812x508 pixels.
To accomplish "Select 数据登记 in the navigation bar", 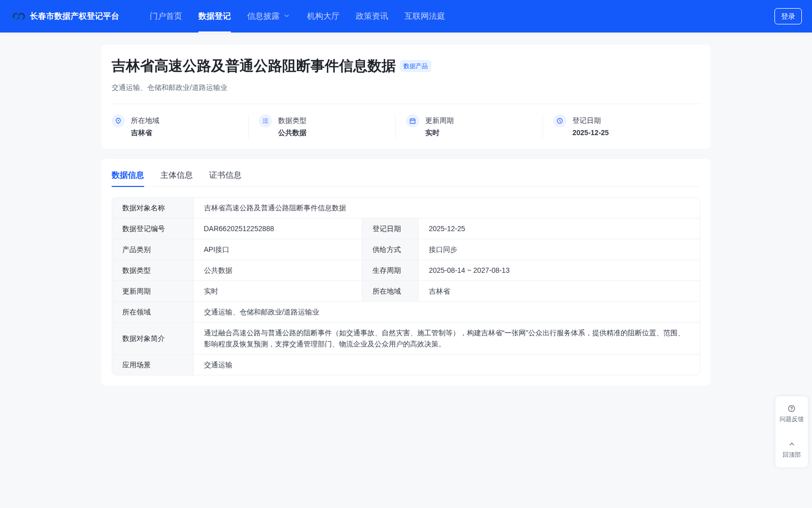I will click(215, 16).
